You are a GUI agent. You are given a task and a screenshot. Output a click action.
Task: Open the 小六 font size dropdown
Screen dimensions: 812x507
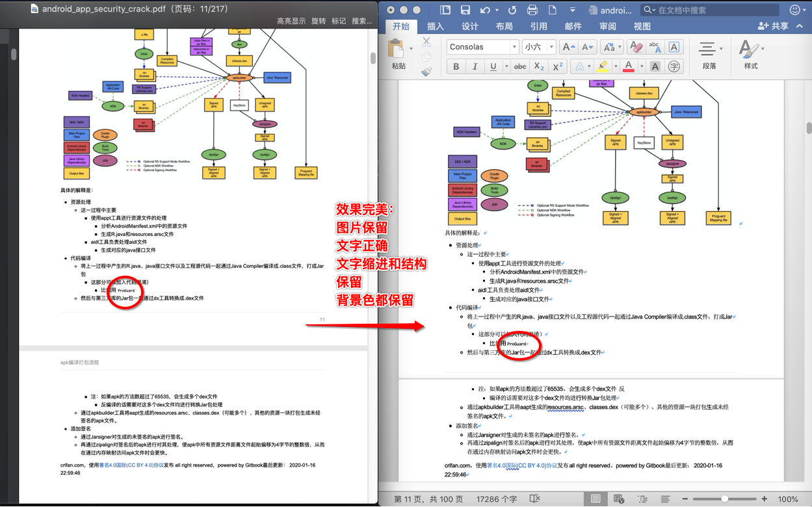(551, 47)
